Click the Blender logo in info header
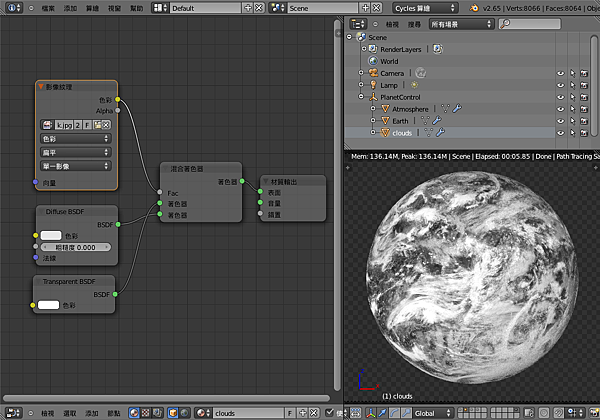Screen dimensions: 600x420 474,8
